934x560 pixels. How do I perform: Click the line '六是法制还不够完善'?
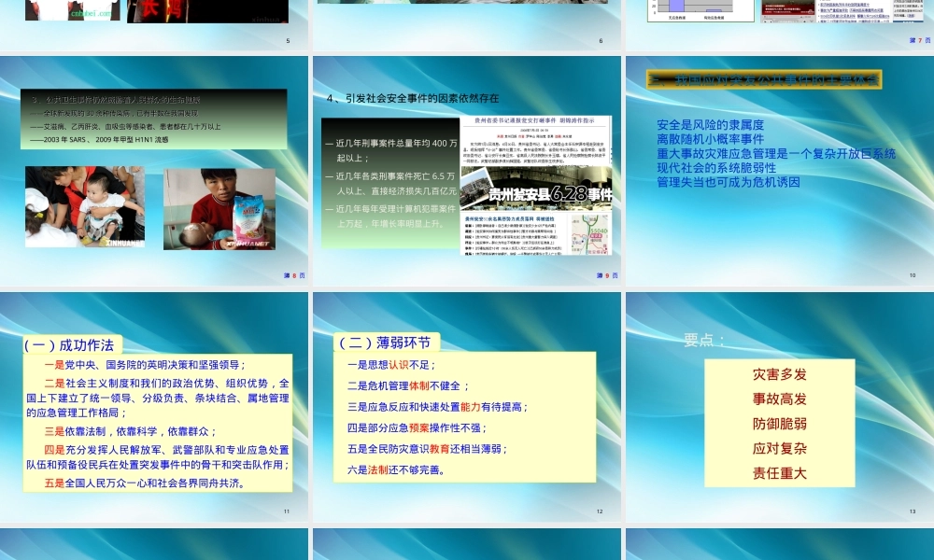(396, 469)
